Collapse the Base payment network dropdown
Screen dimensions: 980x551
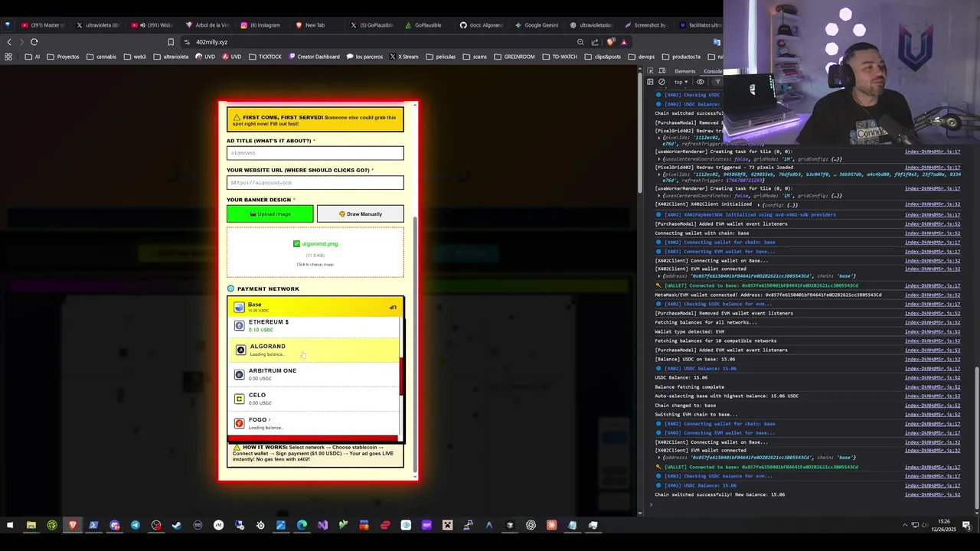click(x=315, y=307)
